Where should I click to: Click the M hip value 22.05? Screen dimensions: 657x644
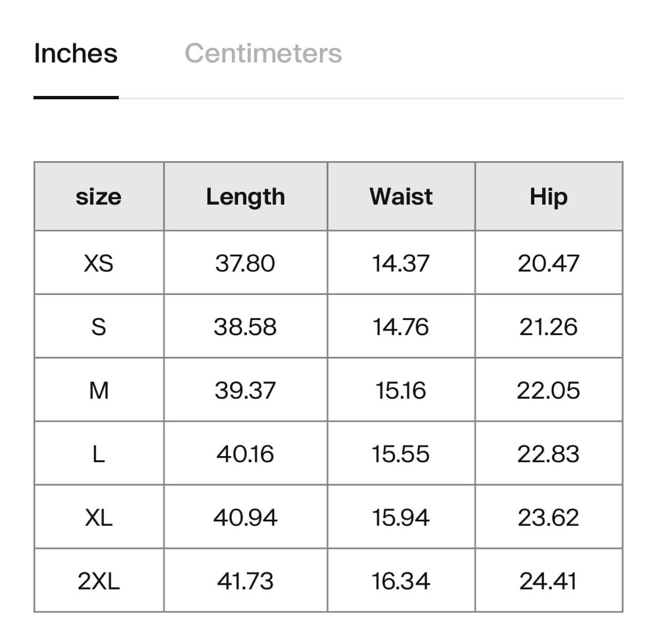(549, 390)
